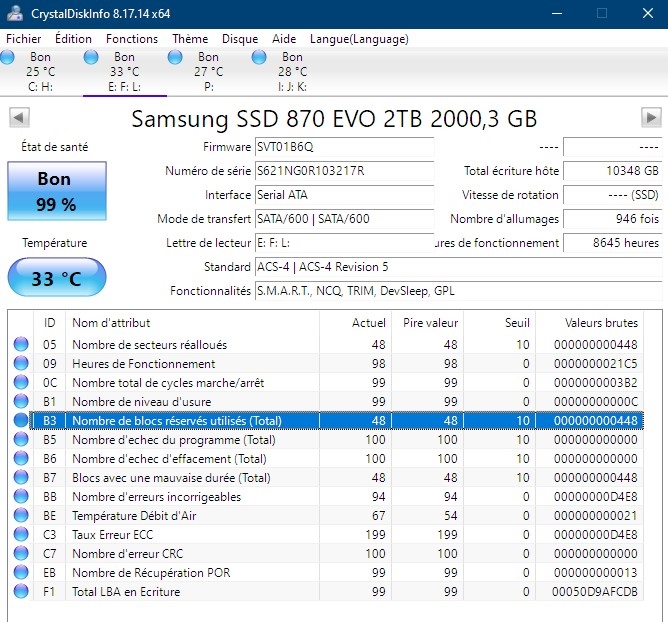
Task: Open the Fonctions menu
Action: [132, 39]
